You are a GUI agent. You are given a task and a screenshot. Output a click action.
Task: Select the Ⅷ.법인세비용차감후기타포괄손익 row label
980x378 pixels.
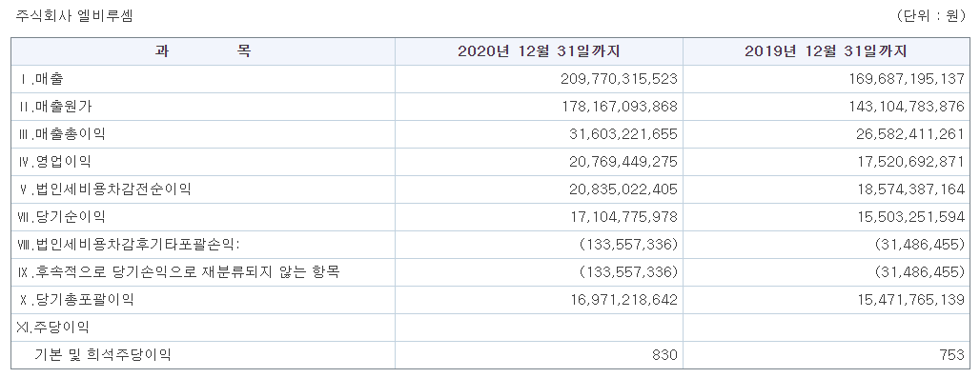click(x=129, y=244)
